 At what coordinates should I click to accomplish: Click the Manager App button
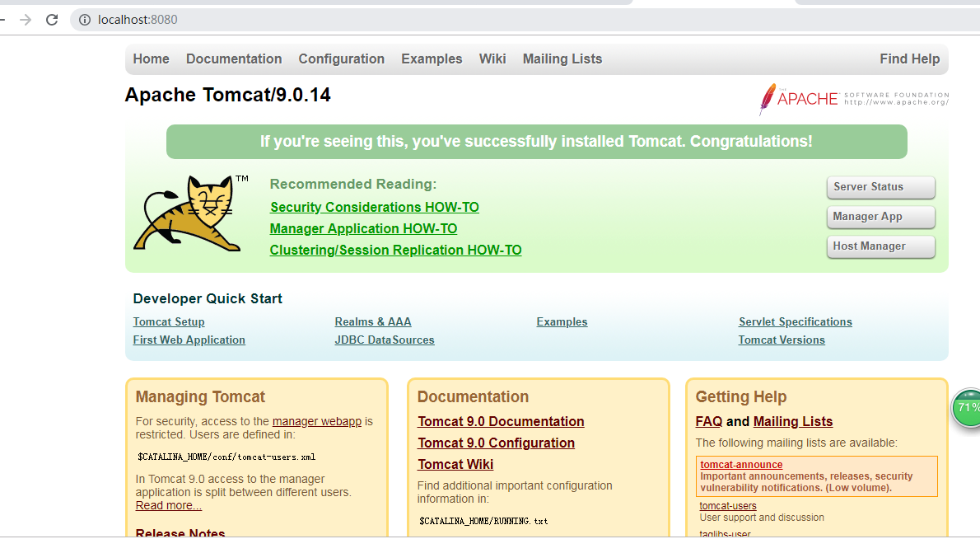click(x=880, y=217)
